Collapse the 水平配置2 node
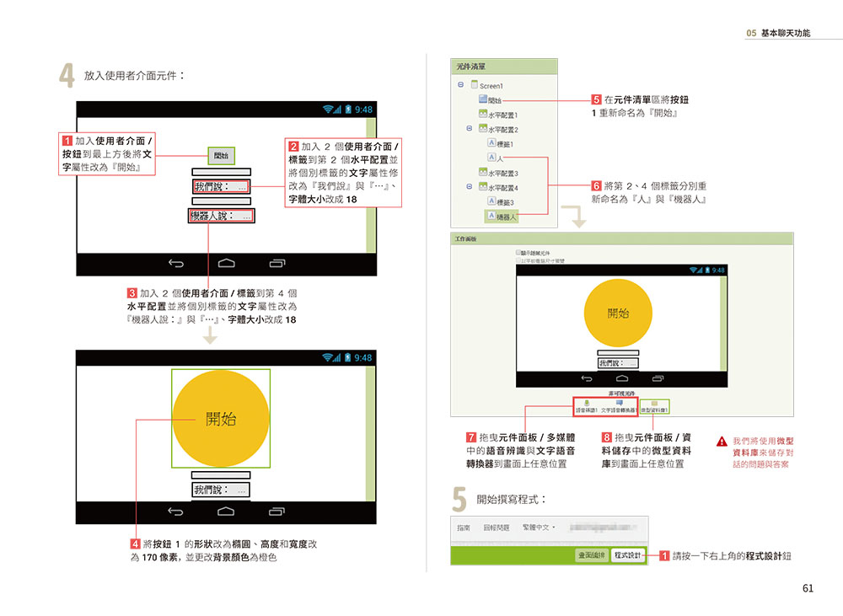 point(470,128)
